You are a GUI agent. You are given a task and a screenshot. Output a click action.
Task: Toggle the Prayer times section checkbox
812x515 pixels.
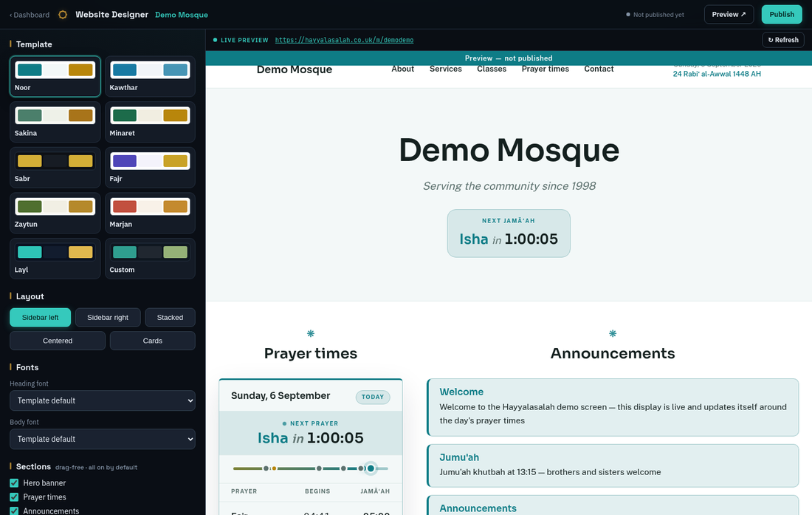[x=15, y=497]
